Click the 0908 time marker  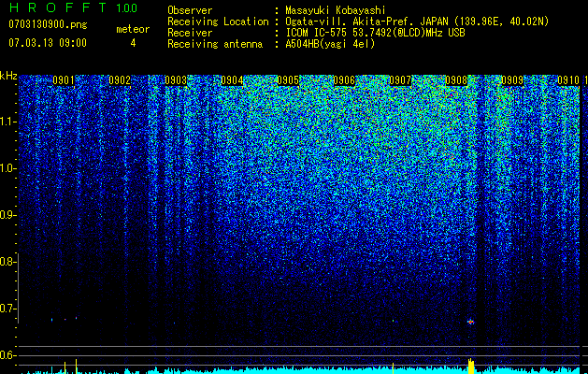tap(456, 80)
